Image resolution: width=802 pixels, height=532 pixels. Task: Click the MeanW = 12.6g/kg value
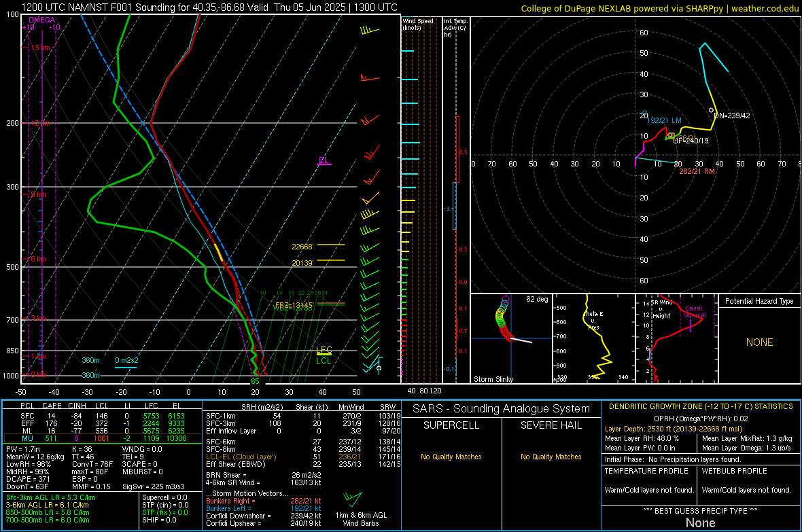35,457
